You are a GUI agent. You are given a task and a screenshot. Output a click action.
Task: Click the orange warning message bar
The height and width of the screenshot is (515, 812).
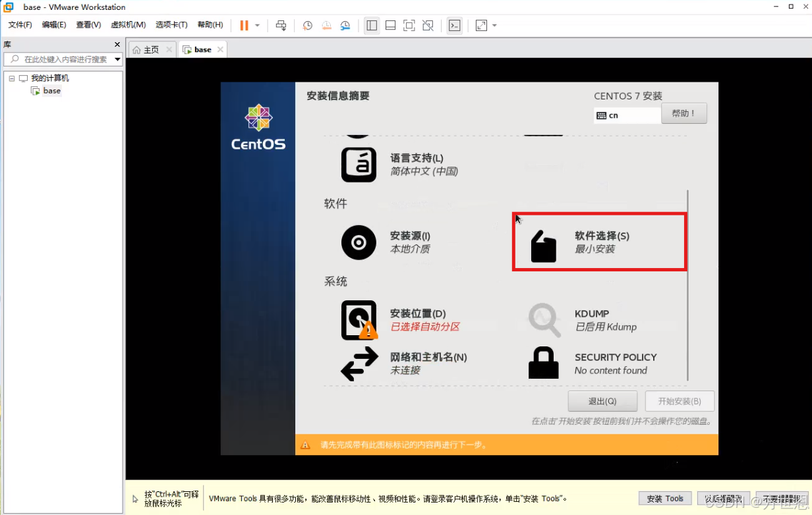[x=506, y=445]
